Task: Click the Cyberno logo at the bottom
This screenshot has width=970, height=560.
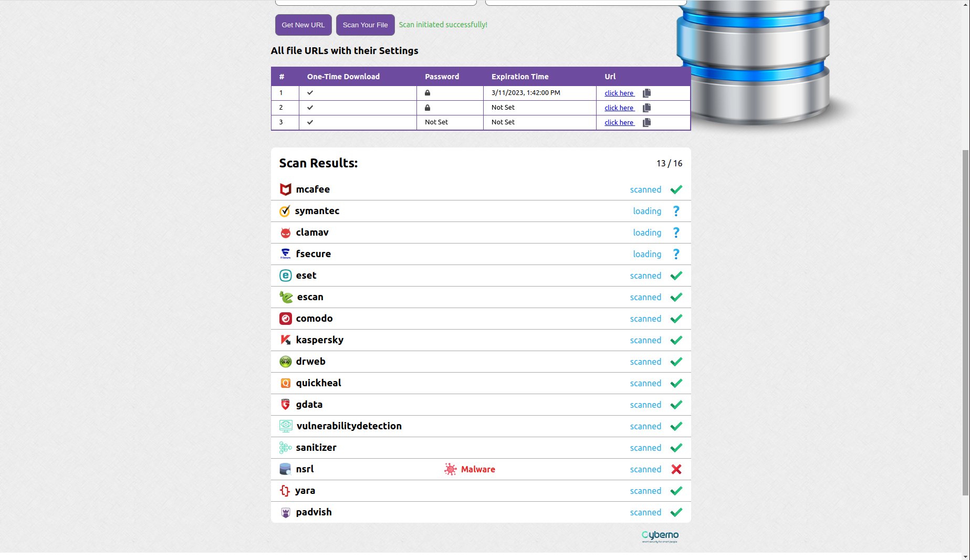Action: point(660,536)
